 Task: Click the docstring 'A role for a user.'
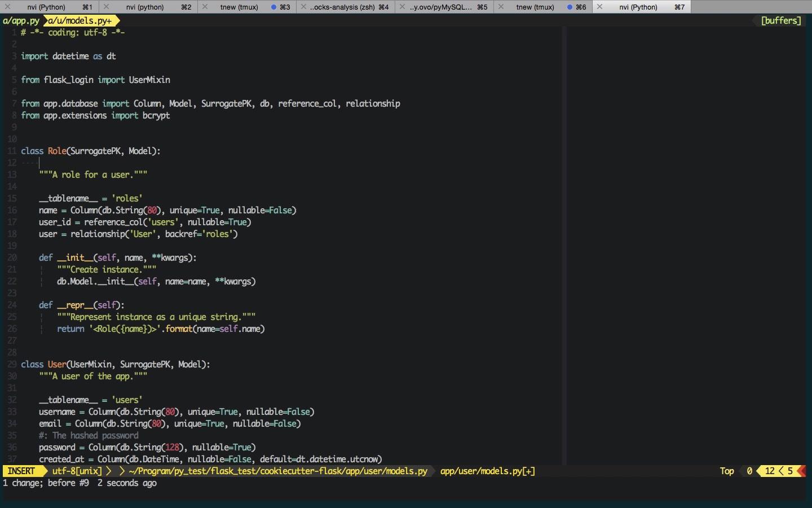click(x=93, y=175)
